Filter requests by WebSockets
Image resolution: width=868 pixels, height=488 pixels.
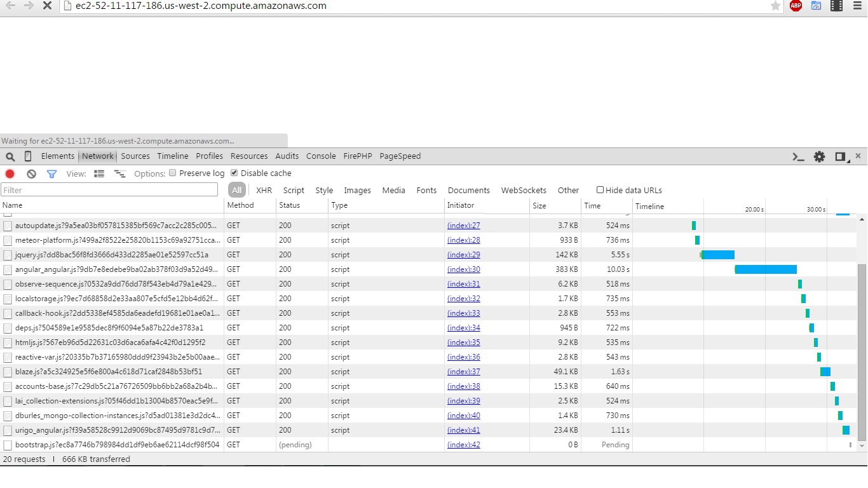[524, 191]
